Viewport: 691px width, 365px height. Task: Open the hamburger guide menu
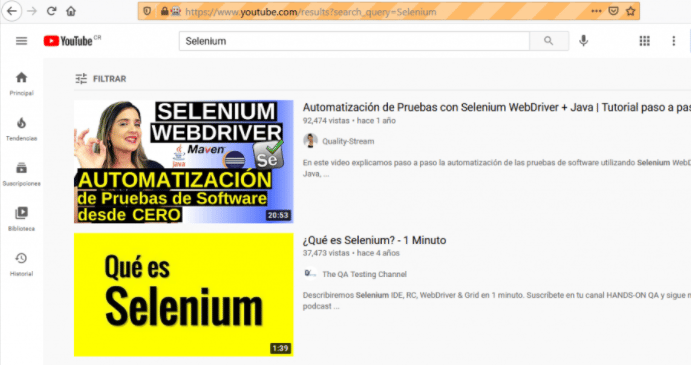[21, 41]
